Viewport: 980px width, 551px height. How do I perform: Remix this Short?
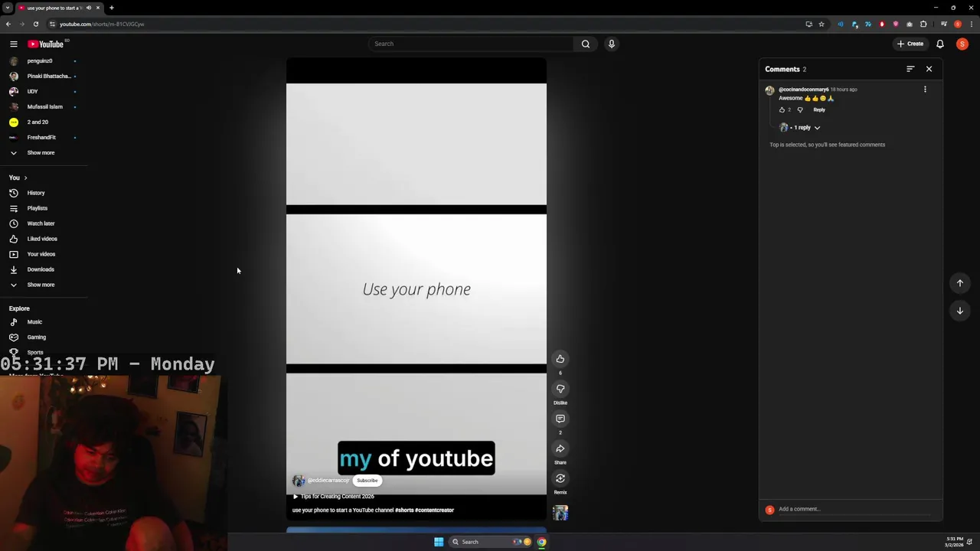coord(560,478)
